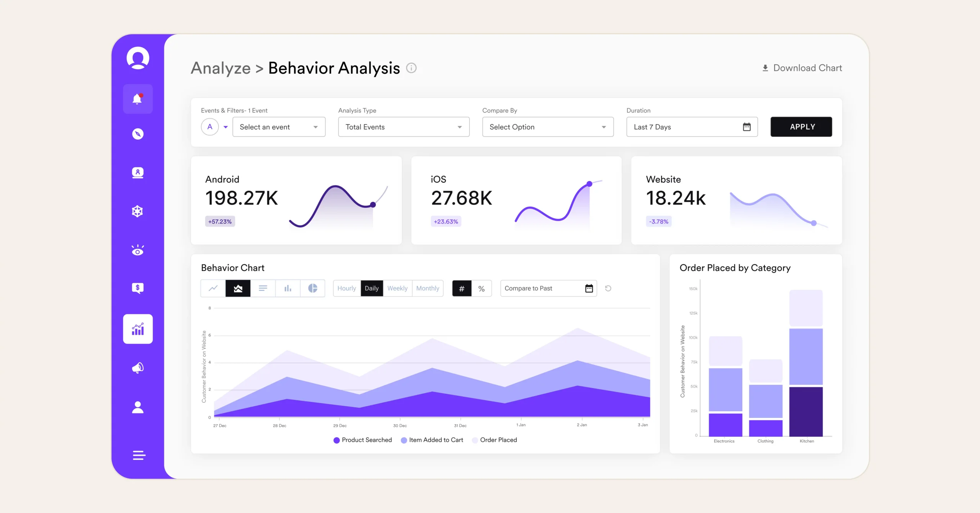Open Compare By Select Option dropdown

(x=548, y=127)
